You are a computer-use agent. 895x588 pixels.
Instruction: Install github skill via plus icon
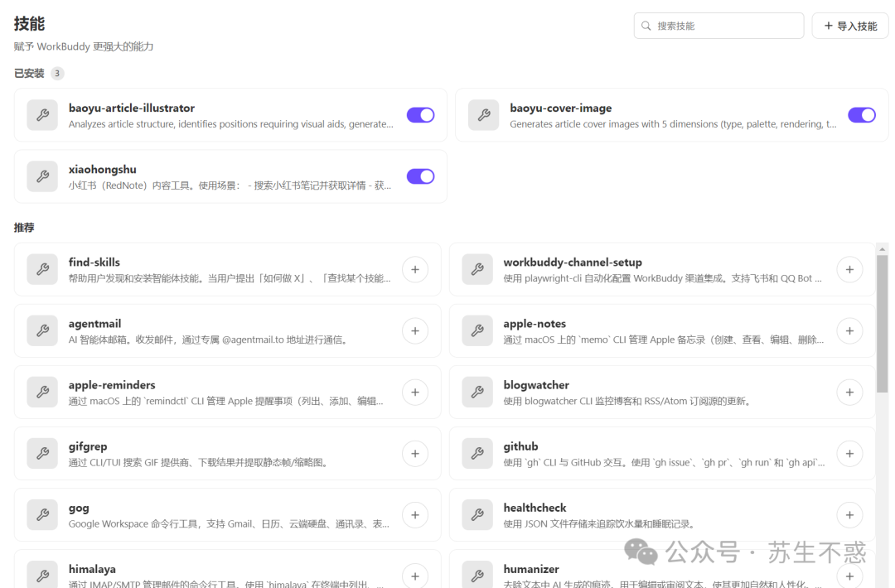tap(850, 453)
